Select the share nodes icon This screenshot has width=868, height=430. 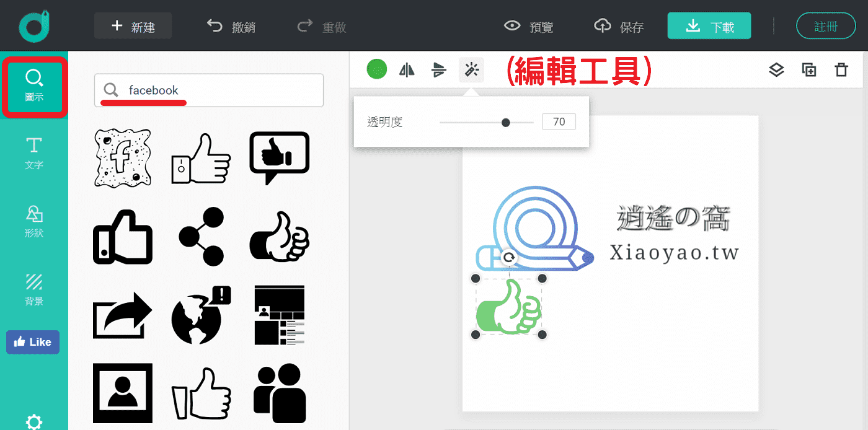point(201,237)
